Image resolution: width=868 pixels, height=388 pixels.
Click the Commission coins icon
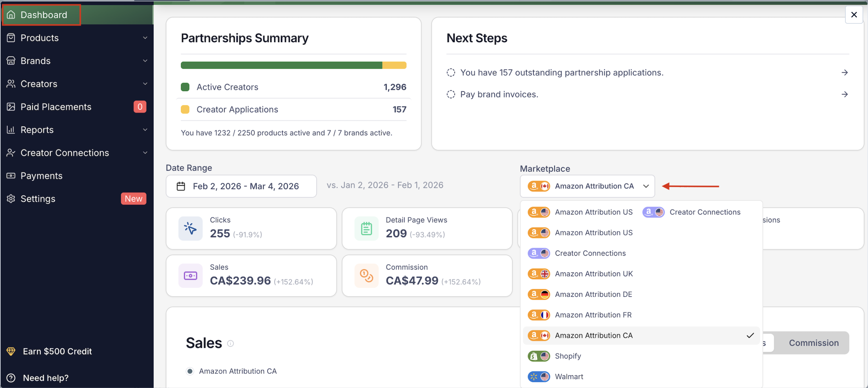(366, 276)
